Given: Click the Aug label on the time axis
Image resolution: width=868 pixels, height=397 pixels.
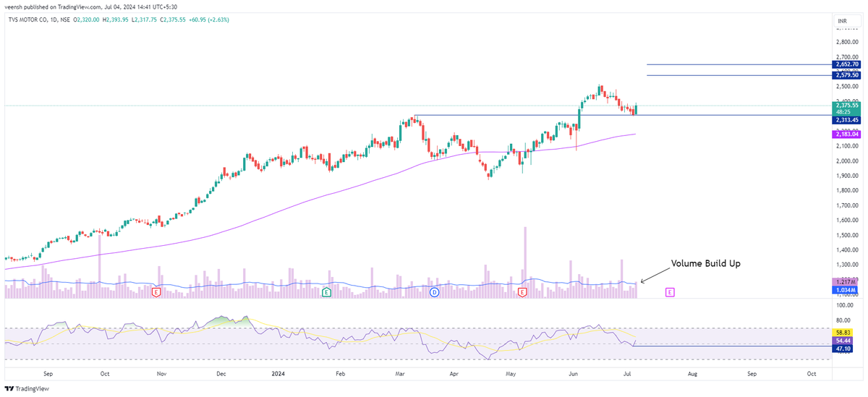Looking at the screenshot, I should pos(692,374).
